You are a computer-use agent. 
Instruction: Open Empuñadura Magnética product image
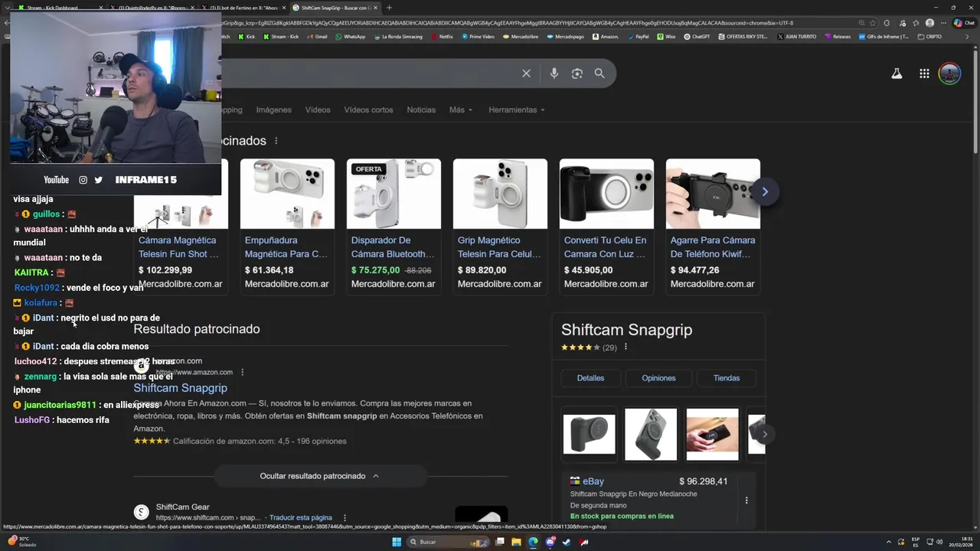point(287,194)
